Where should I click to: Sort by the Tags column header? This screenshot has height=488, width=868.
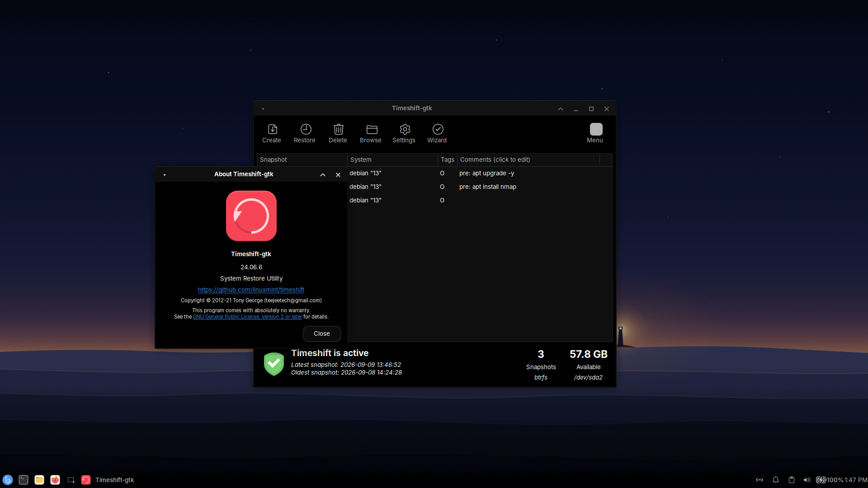(448, 160)
